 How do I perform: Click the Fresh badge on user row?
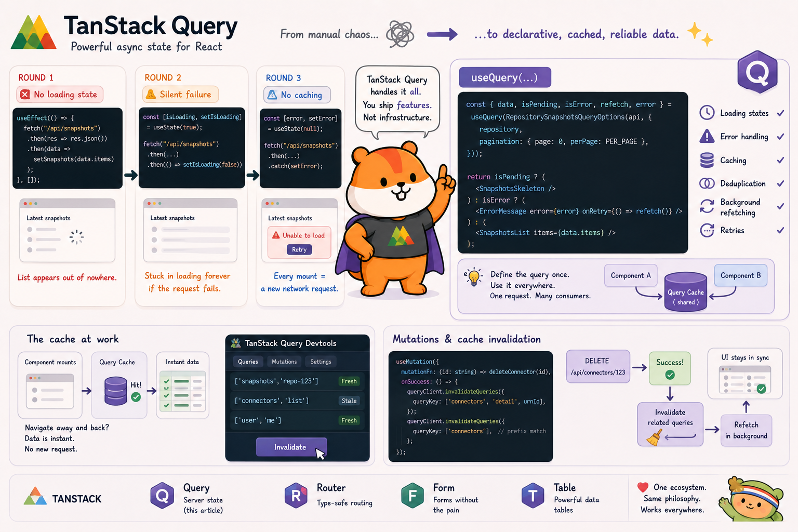(x=349, y=420)
